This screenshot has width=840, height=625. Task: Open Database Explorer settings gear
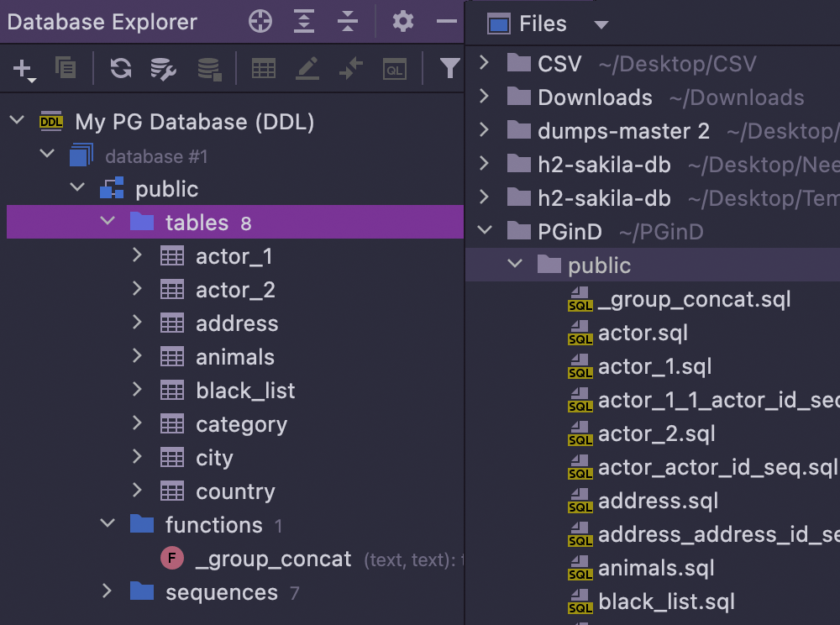pos(403,22)
